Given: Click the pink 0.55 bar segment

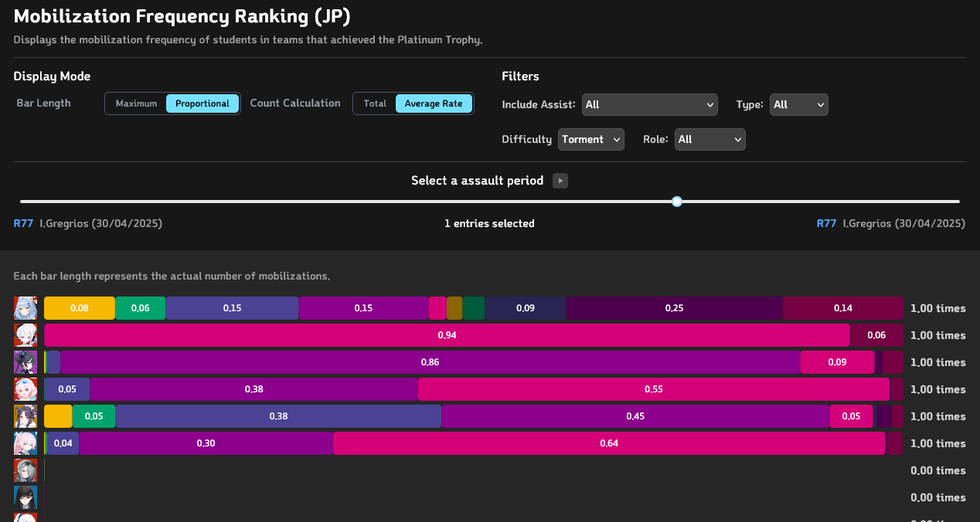Looking at the screenshot, I should [654, 389].
